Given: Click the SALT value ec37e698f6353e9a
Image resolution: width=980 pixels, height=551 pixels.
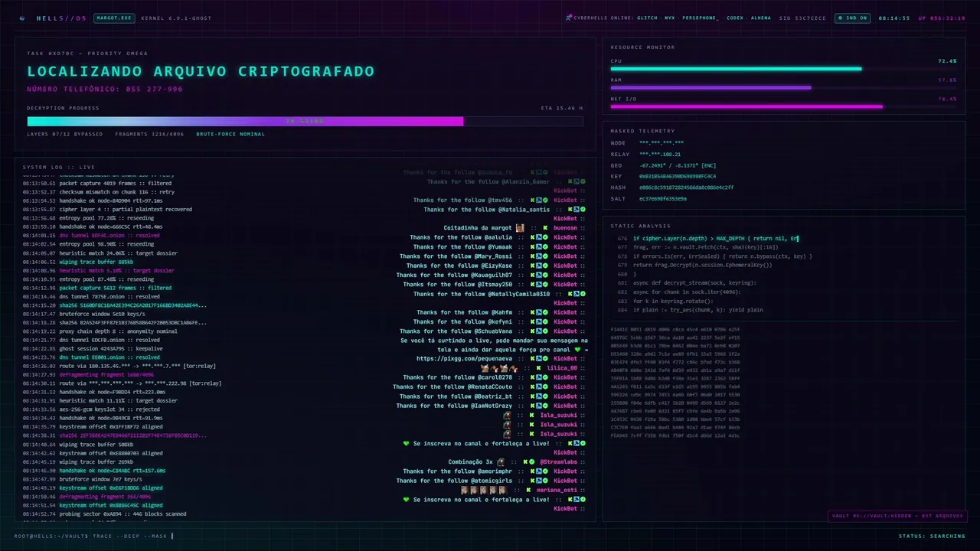Looking at the screenshot, I should [x=663, y=198].
